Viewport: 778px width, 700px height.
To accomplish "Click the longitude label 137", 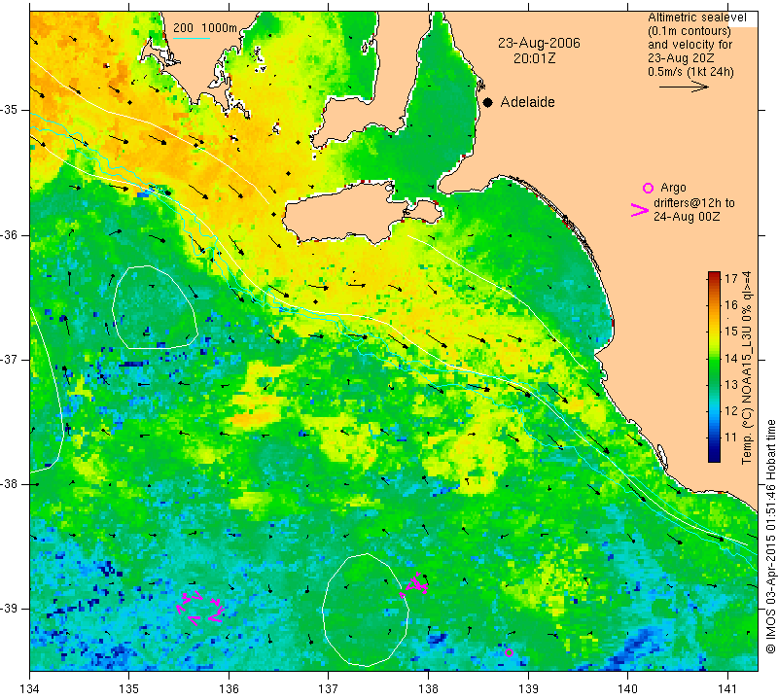I will coord(329,688).
